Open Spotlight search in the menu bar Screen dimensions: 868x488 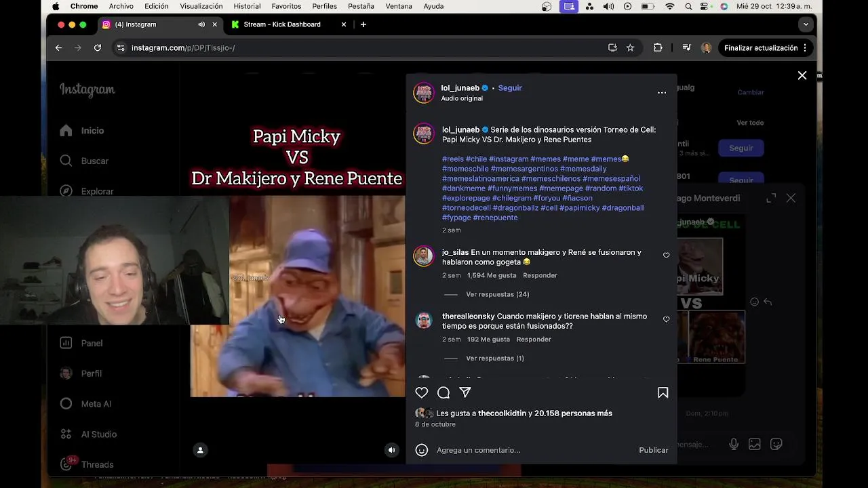pyautogui.click(x=689, y=6)
